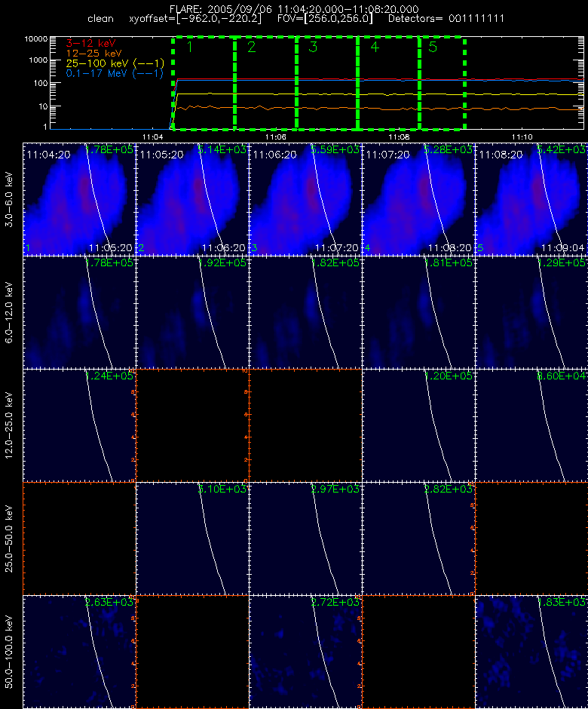Click the 3.0-6.0 keV row label
The width and height of the screenshot is (588, 709).
point(8,199)
